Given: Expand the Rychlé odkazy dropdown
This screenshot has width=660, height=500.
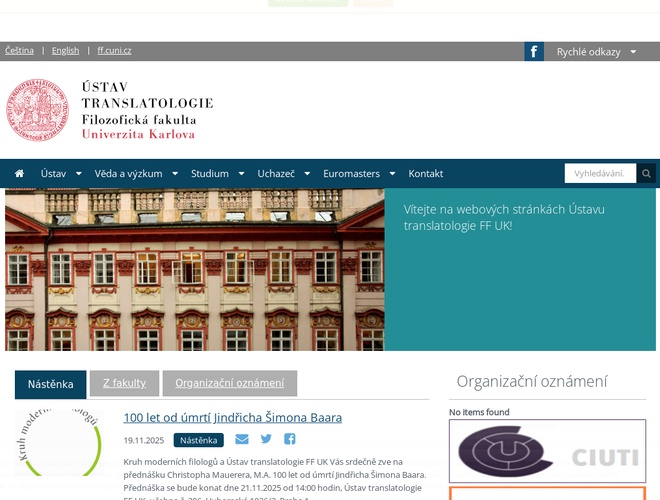Looking at the screenshot, I should pyautogui.click(x=633, y=52).
